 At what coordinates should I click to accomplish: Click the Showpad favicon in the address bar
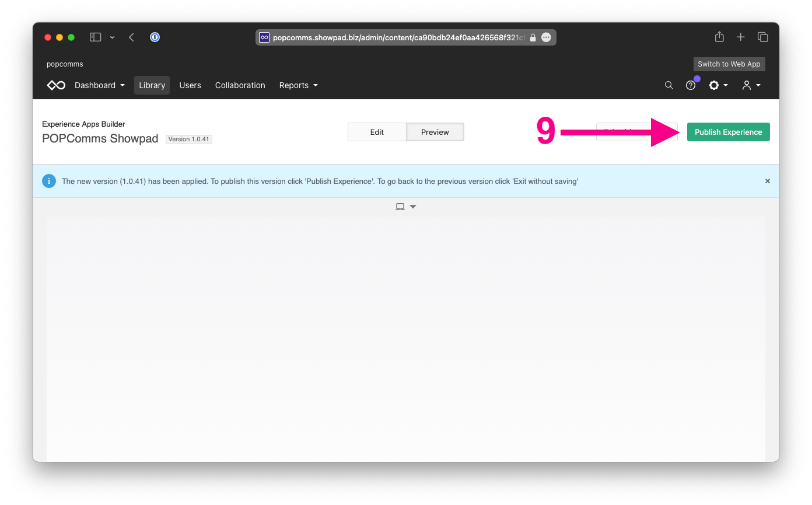tap(264, 37)
